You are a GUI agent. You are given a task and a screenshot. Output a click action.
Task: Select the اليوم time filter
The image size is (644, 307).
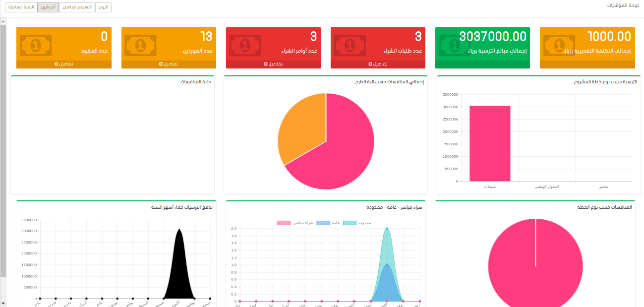coord(103,7)
